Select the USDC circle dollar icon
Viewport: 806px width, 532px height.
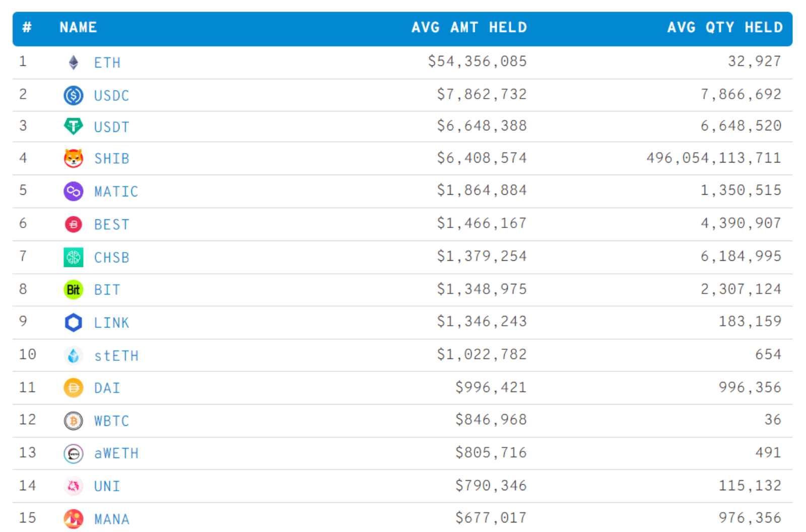click(x=74, y=95)
